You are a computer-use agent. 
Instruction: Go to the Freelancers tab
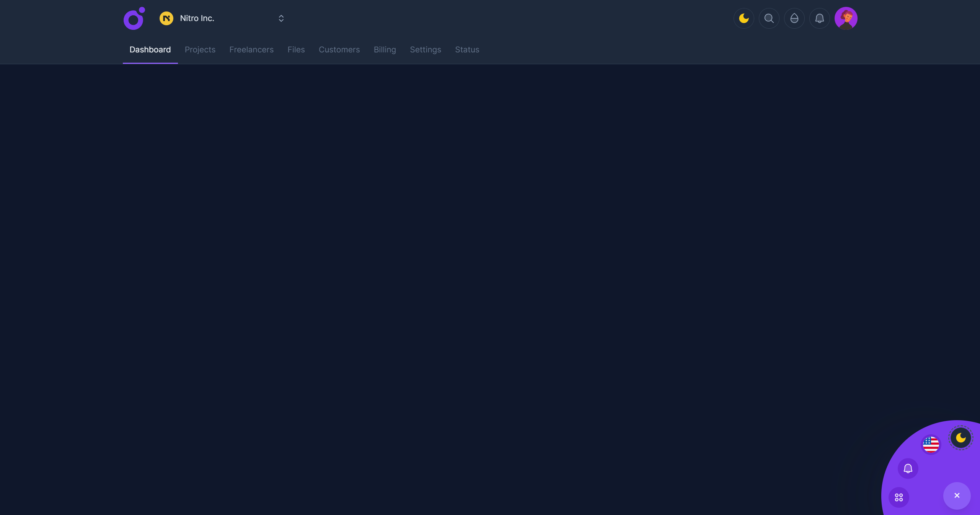[x=251, y=50]
